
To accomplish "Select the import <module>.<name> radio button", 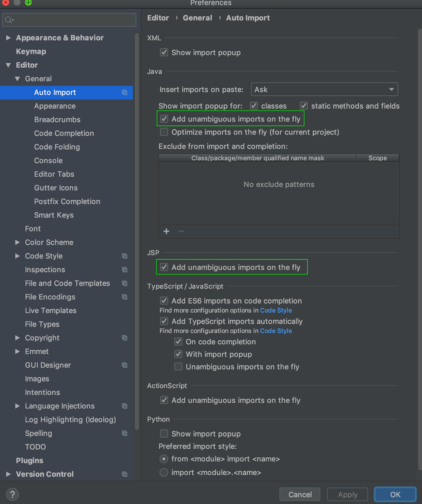I will (x=163, y=472).
